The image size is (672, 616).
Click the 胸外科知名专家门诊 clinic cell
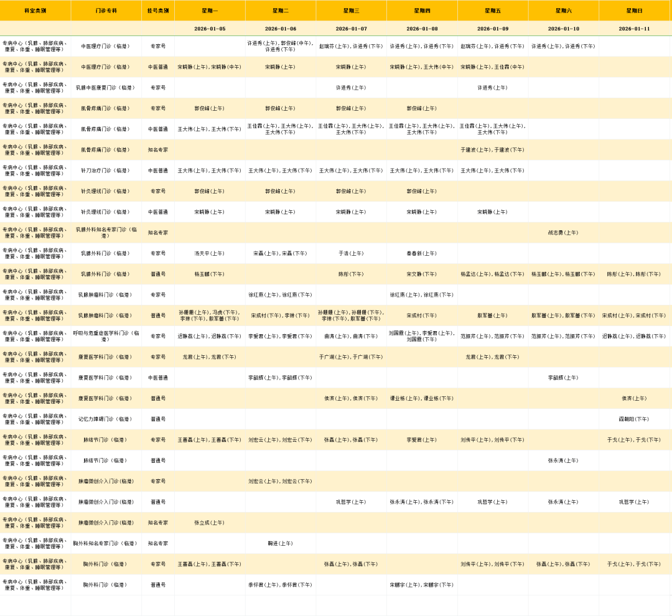(106, 543)
